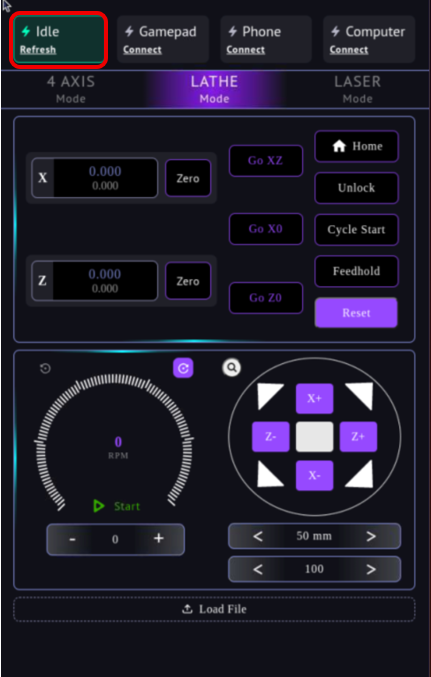
Task: Increase jog distance past 50 mm
Action: coord(371,536)
